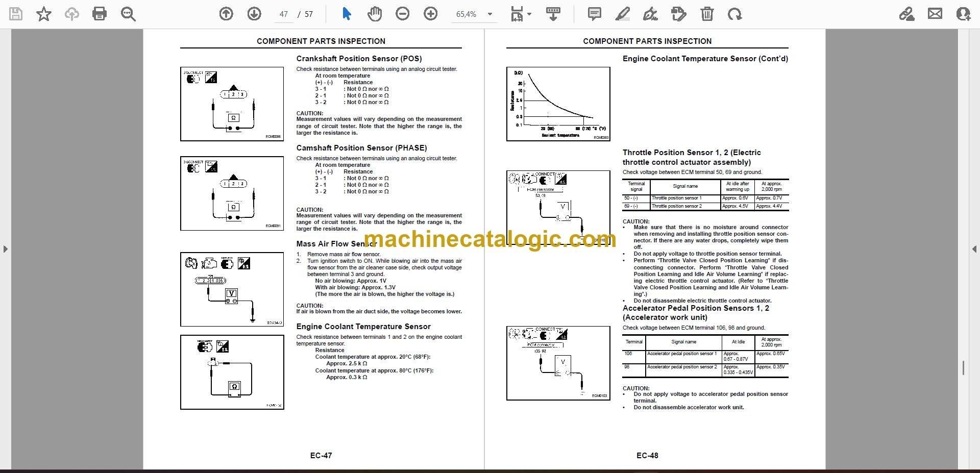Click value Approx. 4.4V in throttle table
This screenshot has height=473, width=980.
[769, 206]
